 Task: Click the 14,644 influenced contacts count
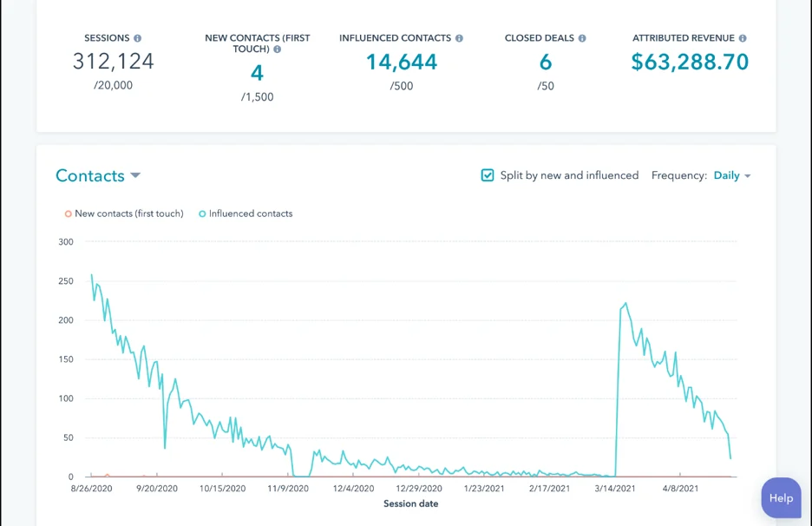(401, 62)
